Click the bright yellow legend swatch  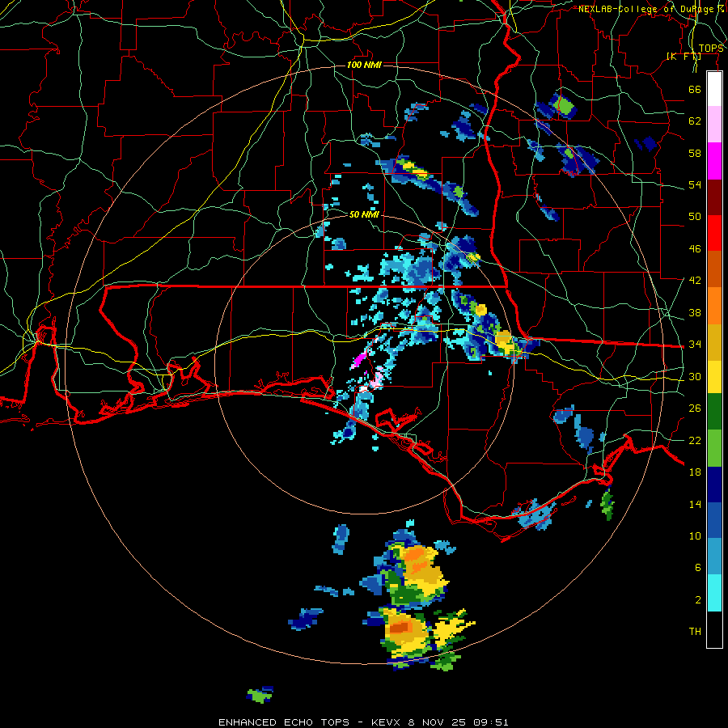pyautogui.click(x=714, y=377)
